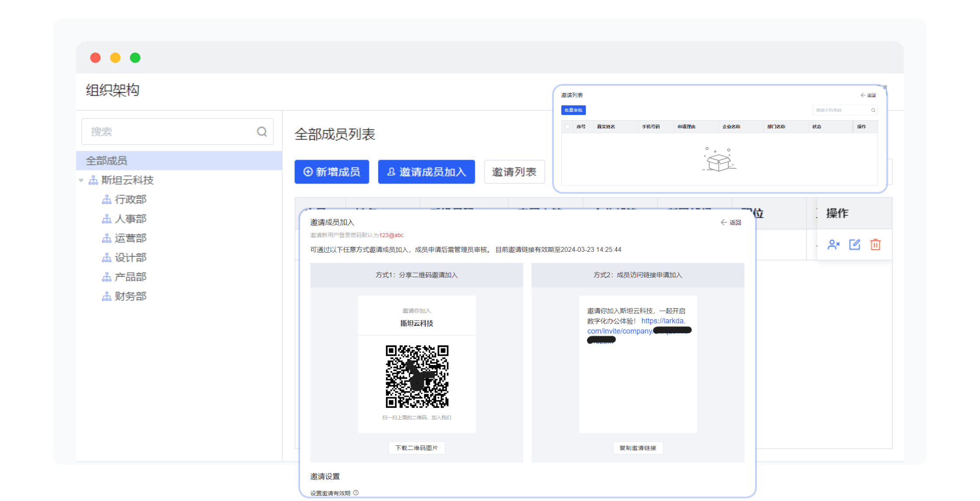Image resolution: width=980 pixels, height=501 pixels.
Task: Click the edit pencil icon in 操作
Action: (x=854, y=245)
